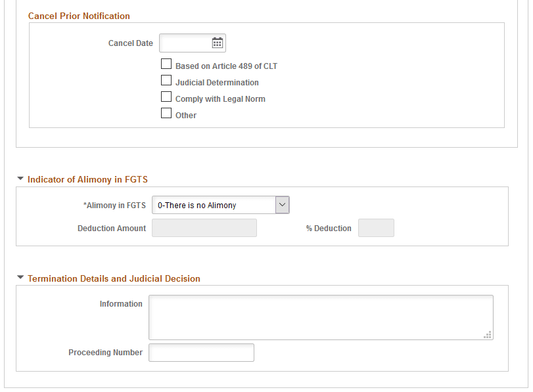The width and height of the screenshot is (533, 392).
Task: Select the 0-There is no Alimony combo box
Action: coord(221,205)
